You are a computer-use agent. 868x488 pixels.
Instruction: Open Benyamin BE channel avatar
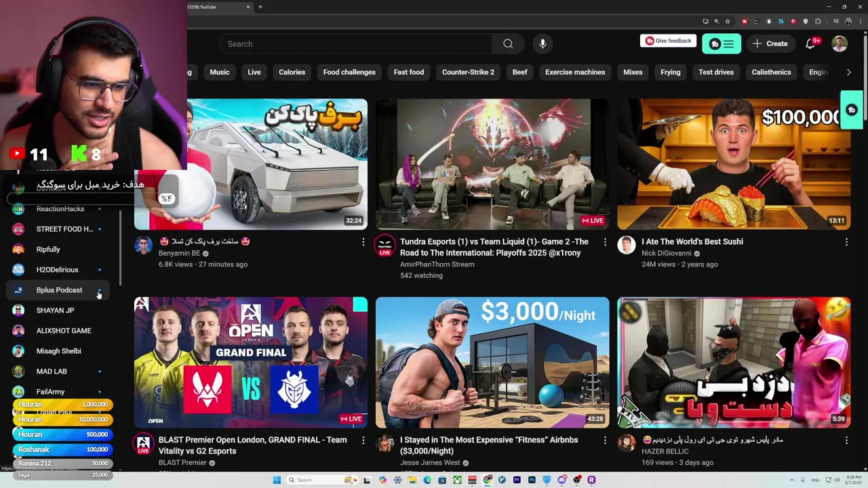point(143,245)
